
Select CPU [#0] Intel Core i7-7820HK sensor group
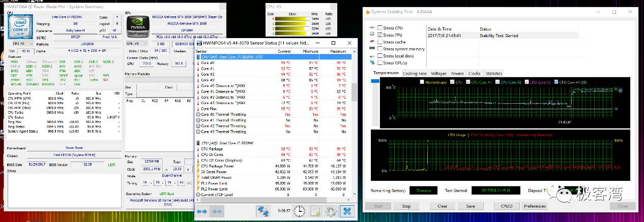(273, 143)
